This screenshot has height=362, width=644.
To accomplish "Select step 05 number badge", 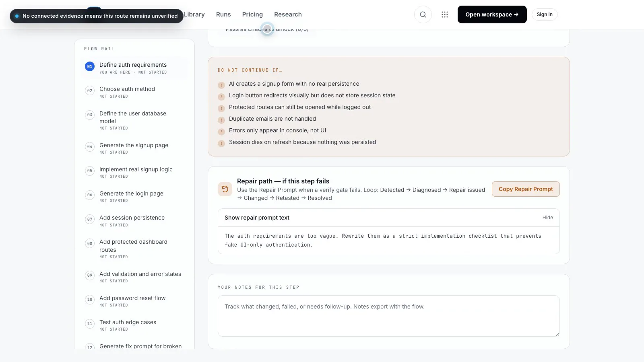I will (90, 171).
